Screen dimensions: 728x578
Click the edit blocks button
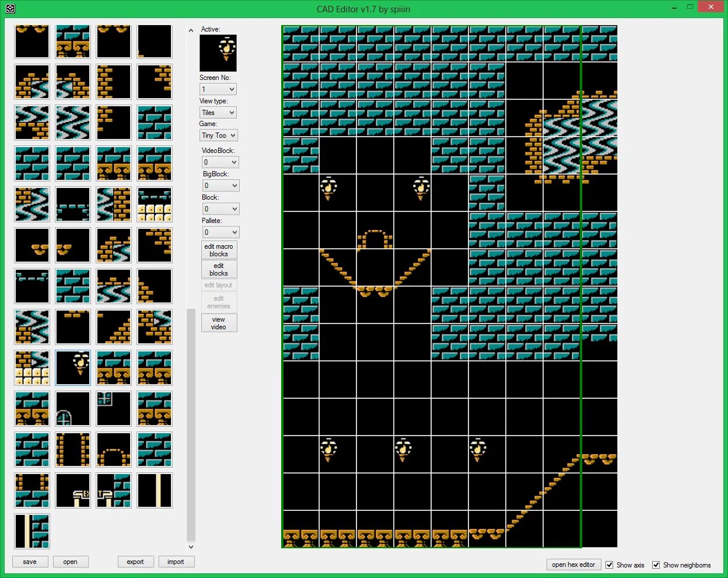click(219, 269)
